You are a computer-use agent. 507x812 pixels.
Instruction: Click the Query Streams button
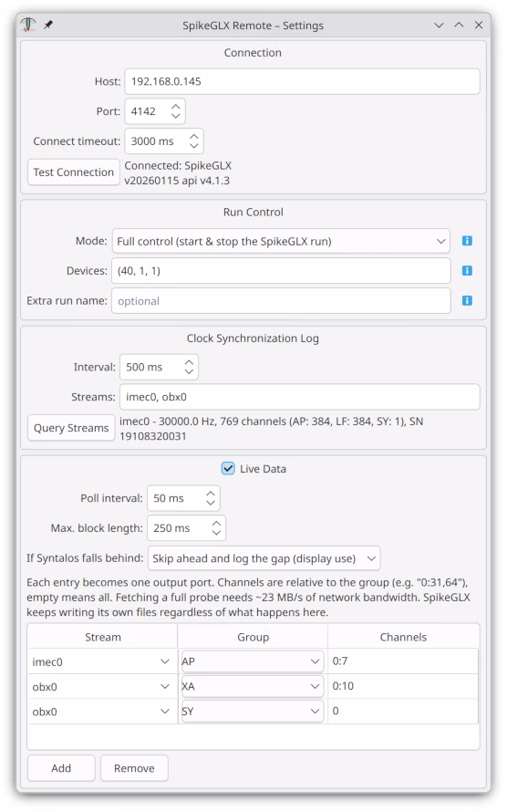pos(71,428)
